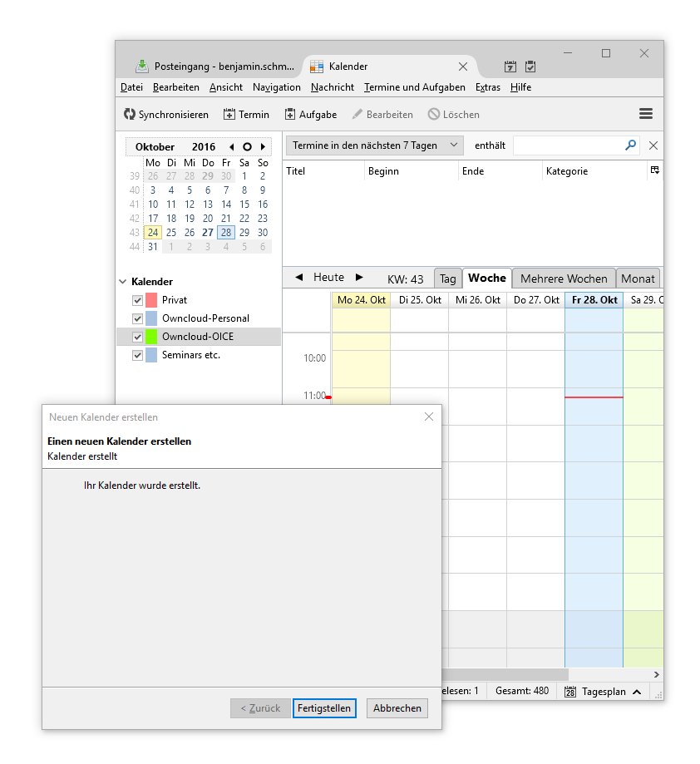Click the Synchronisieren toolbar icon
This screenshot has height=764, width=700.
pyautogui.click(x=130, y=115)
